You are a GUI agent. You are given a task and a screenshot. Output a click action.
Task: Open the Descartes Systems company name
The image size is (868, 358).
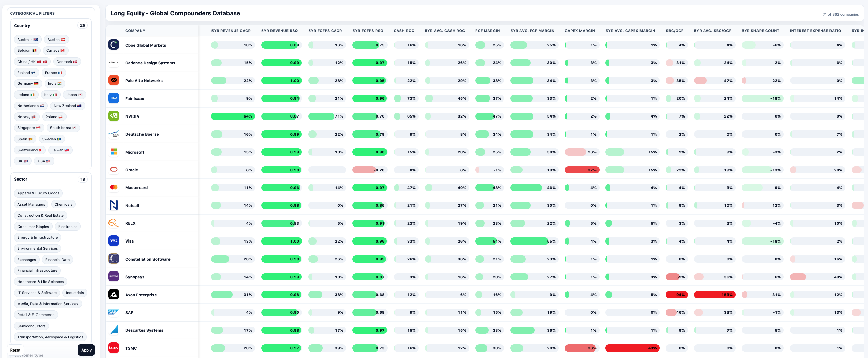144,330
